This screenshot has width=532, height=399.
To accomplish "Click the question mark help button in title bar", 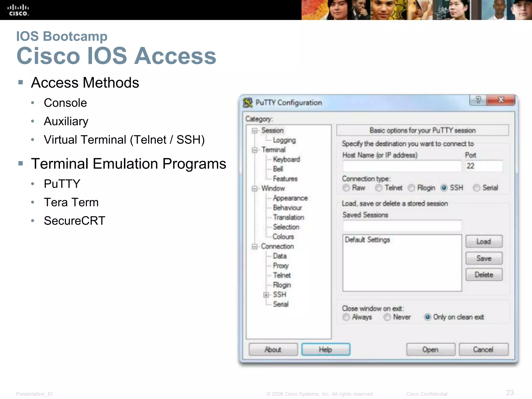I will coord(478,100).
